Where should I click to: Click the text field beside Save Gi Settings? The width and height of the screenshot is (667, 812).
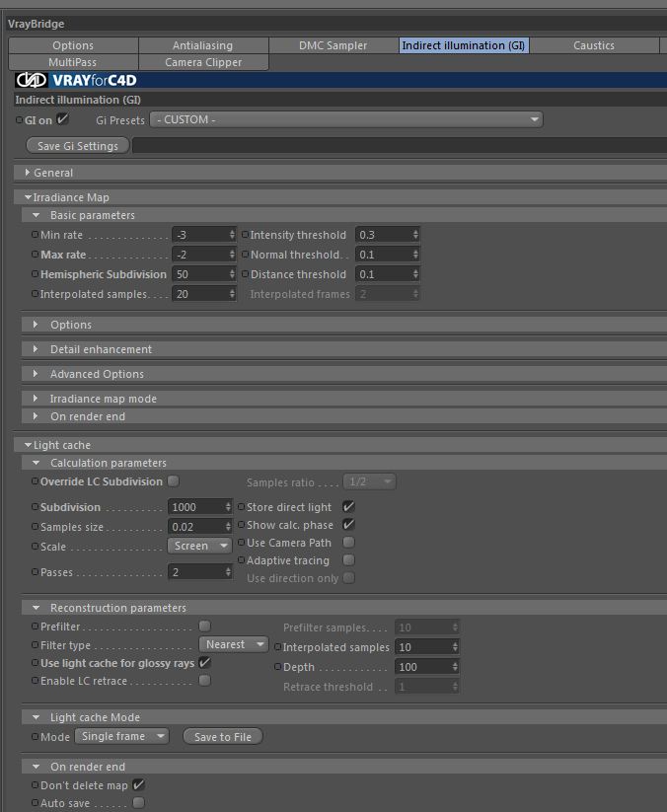tap(400, 145)
